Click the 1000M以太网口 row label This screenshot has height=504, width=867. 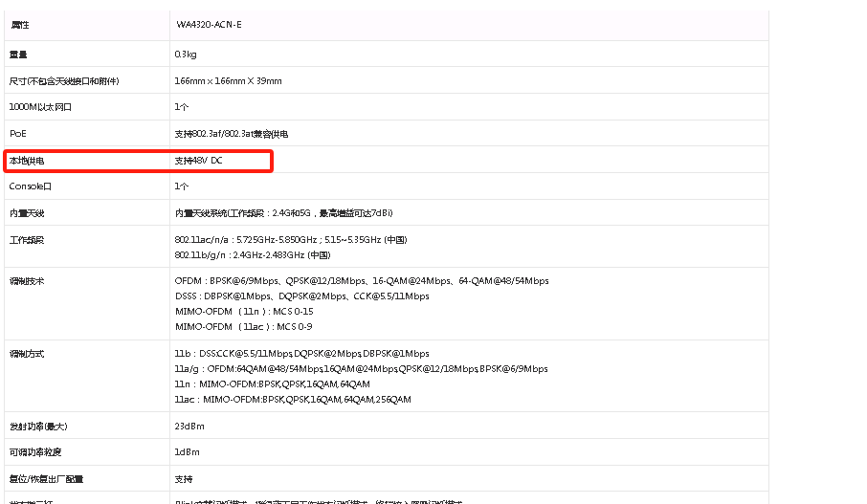(x=40, y=107)
